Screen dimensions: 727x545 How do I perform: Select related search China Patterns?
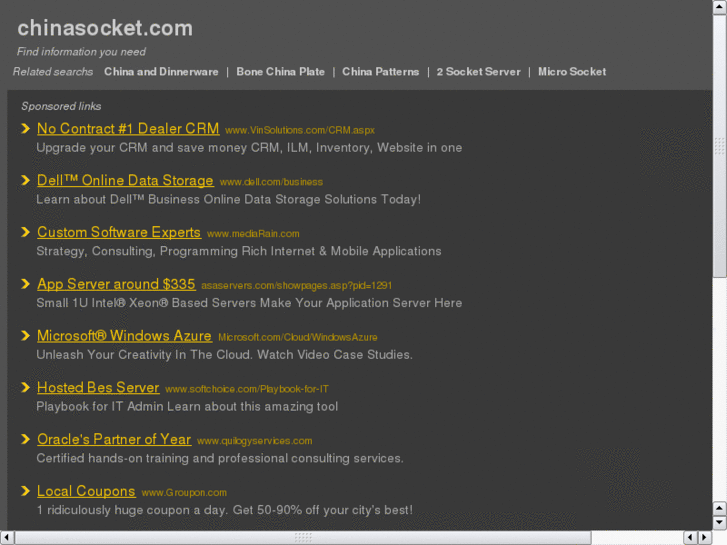(381, 72)
